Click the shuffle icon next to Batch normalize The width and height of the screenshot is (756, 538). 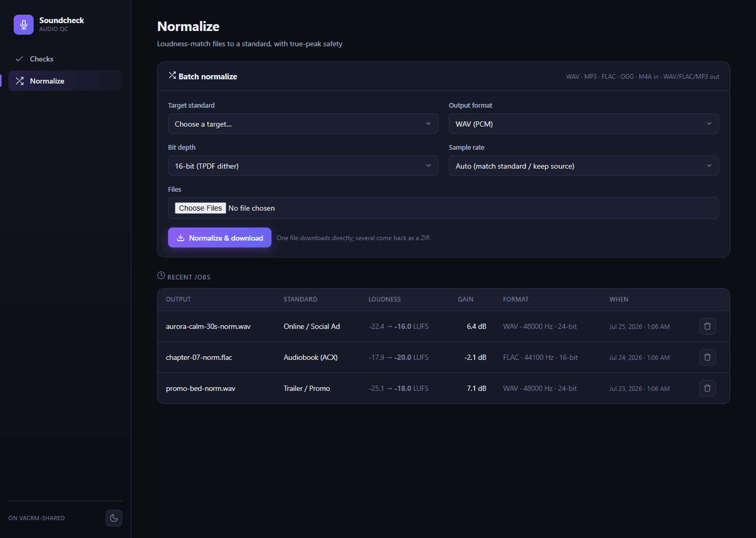[172, 76]
